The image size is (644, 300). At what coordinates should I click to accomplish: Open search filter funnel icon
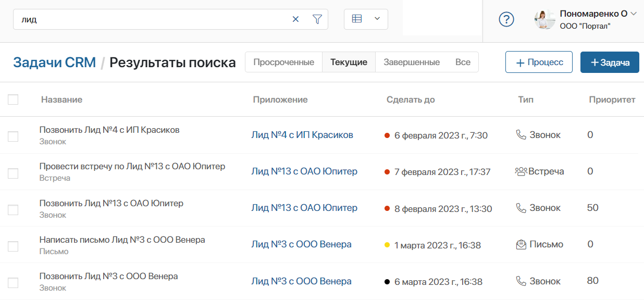[x=317, y=19]
